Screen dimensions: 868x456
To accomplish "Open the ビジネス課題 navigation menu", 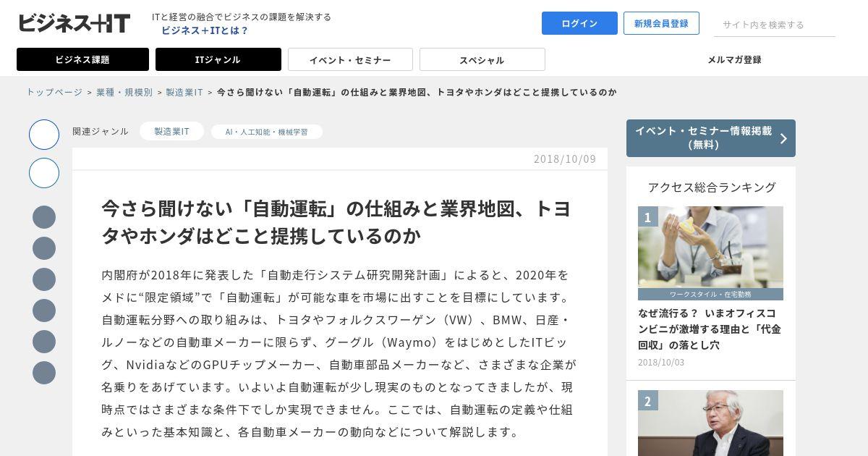I will pyautogui.click(x=82, y=59).
